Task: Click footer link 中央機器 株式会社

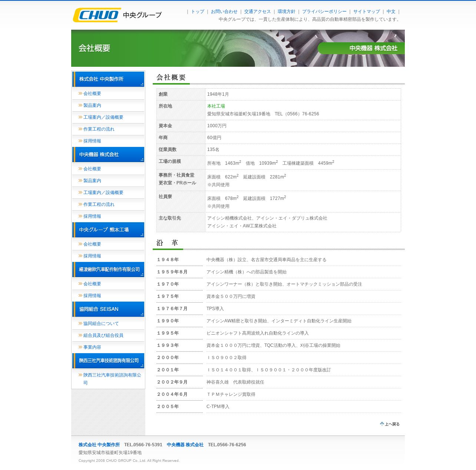Action: tap(185, 445)
